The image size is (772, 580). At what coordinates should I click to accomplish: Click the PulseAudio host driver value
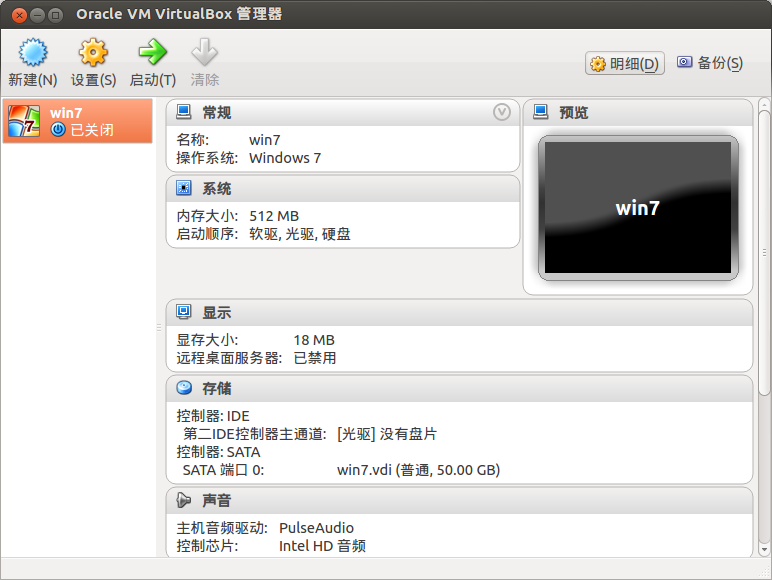316,528
